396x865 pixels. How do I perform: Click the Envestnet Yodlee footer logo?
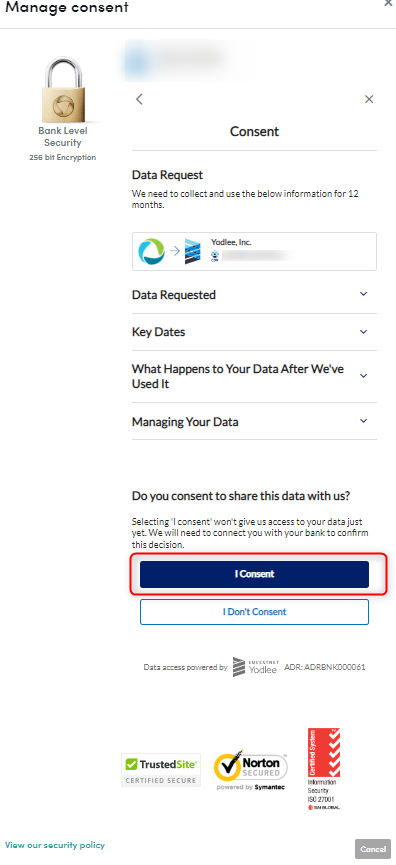256,667
